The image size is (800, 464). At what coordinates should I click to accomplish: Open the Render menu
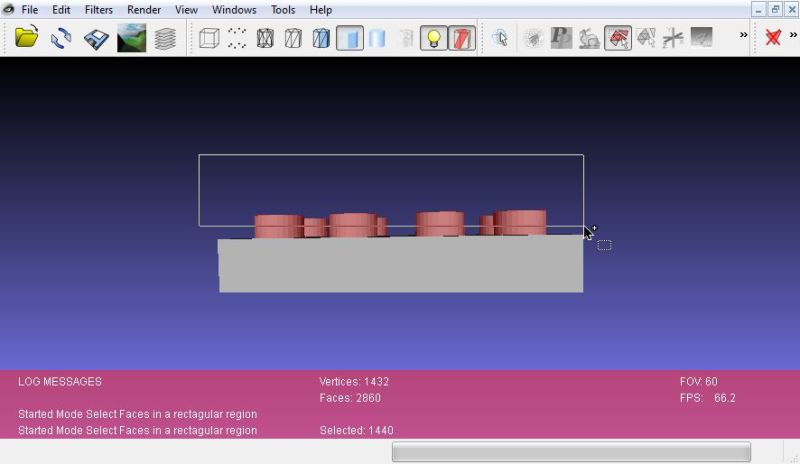[x=144, y=10]
